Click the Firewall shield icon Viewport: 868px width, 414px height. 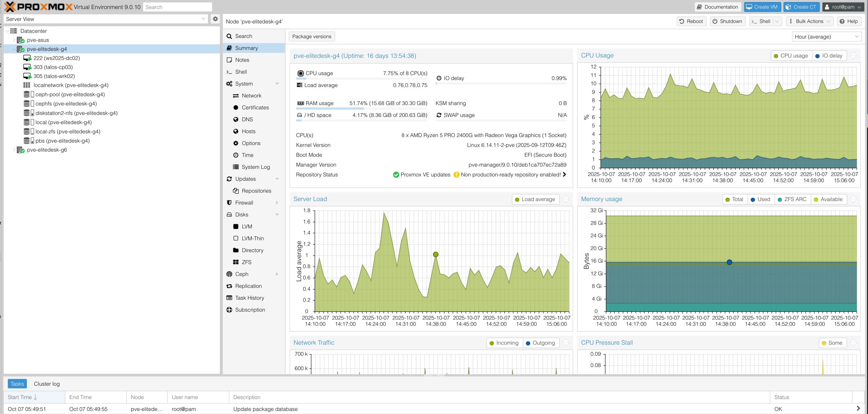(x=229, y=203)
